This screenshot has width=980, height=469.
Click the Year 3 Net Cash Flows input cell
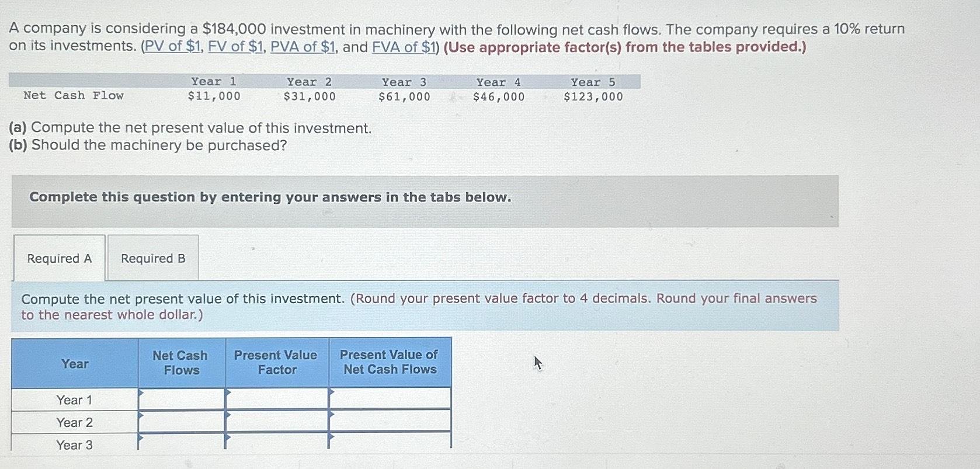tap(181, 443)
